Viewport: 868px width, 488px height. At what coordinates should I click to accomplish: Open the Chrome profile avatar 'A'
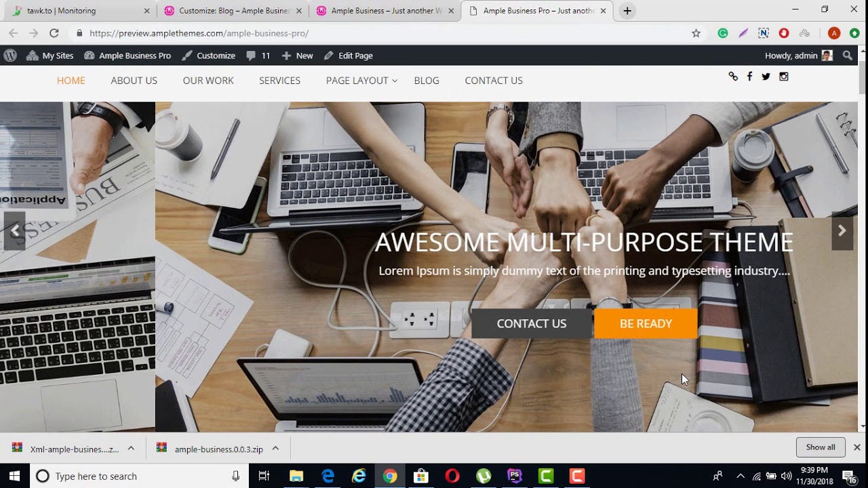tap(834, 33)
